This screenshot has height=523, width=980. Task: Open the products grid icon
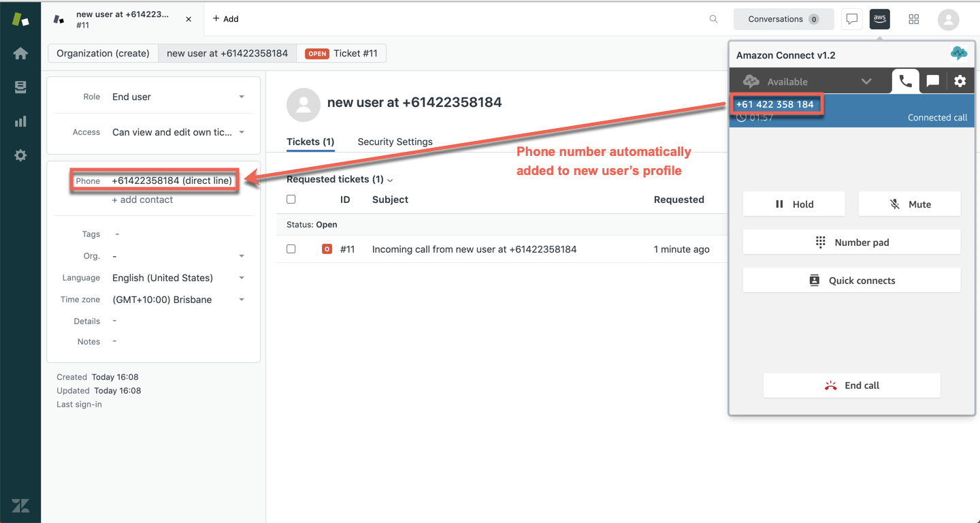(x=914, y=19)
